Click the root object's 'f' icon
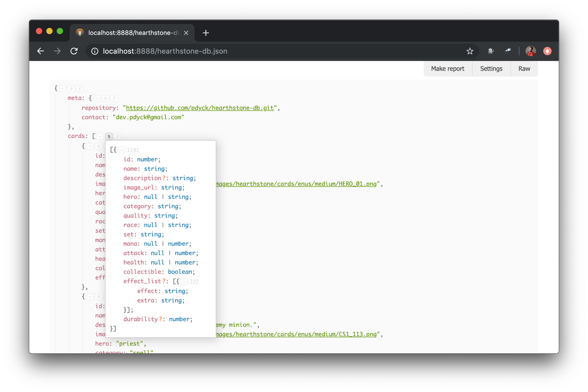The image size is (588, 392). (80, 88)
